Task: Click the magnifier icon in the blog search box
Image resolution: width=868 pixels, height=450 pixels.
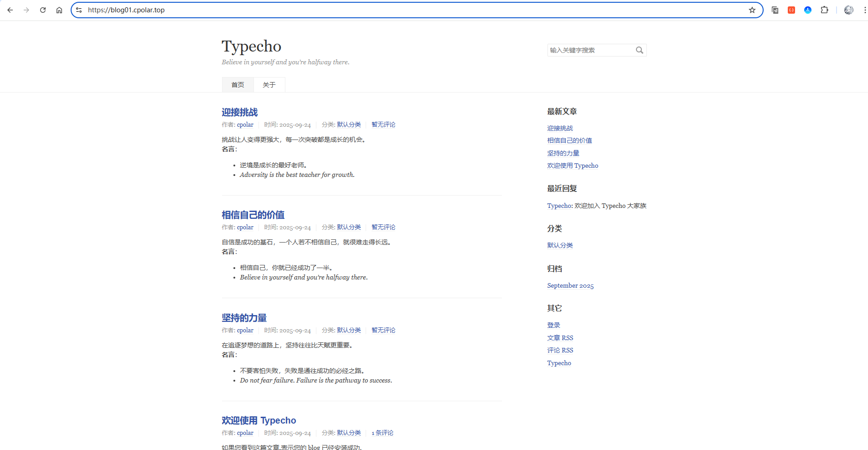Action: 639,50
